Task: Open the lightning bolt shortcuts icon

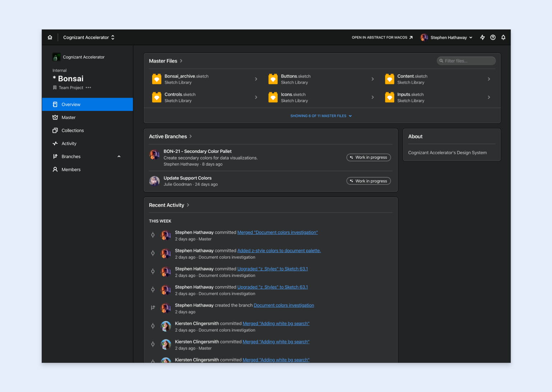Action: [482, 37]
